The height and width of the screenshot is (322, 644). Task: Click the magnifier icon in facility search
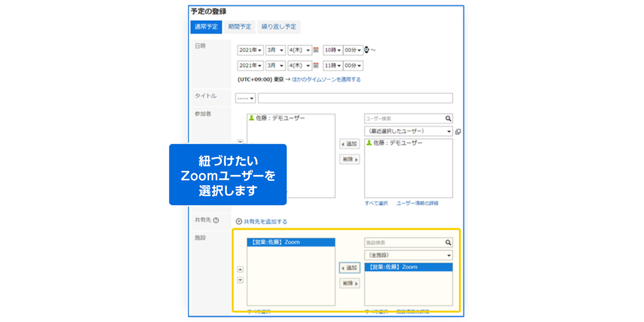[448, 243]
